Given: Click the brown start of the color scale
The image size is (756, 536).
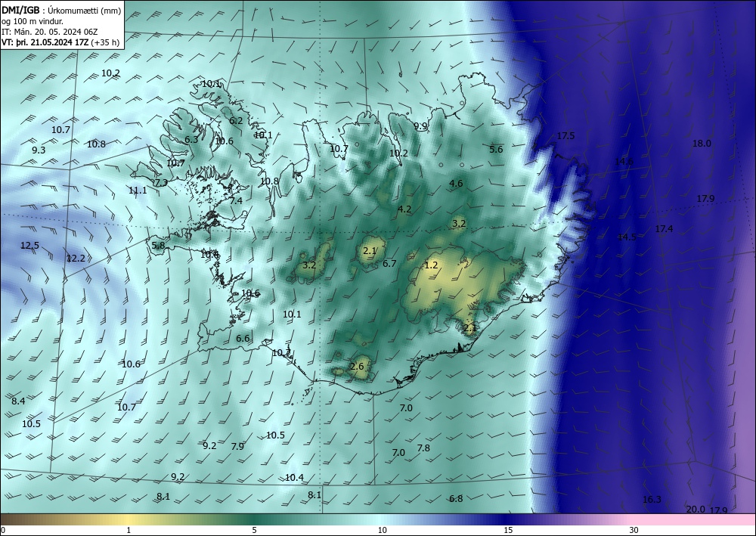Looking at the screenshot, I should (x=14, y=519).
